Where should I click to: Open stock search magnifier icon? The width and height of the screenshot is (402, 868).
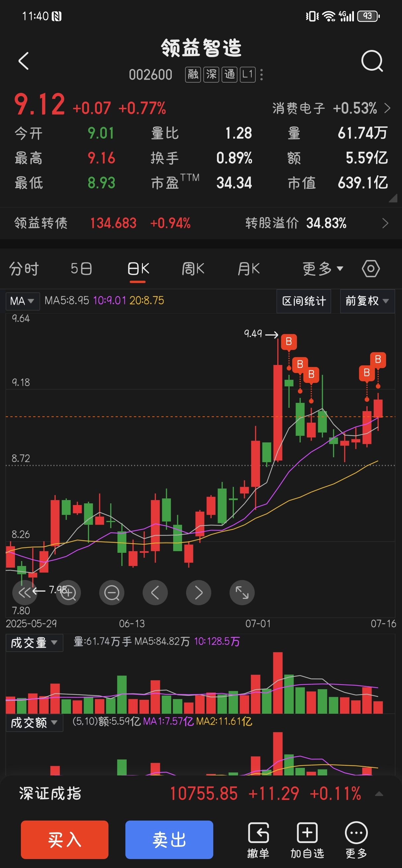pos(372,61)
